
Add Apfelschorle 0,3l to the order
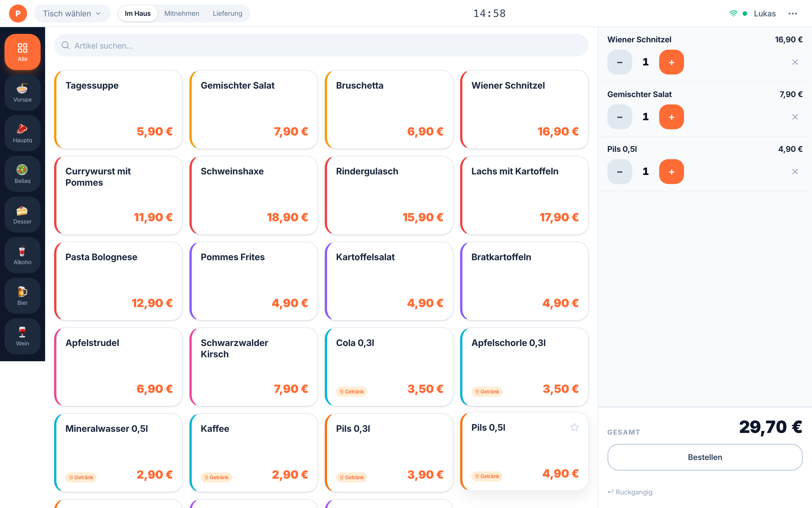pyautogui.click(x=524, y=367)
